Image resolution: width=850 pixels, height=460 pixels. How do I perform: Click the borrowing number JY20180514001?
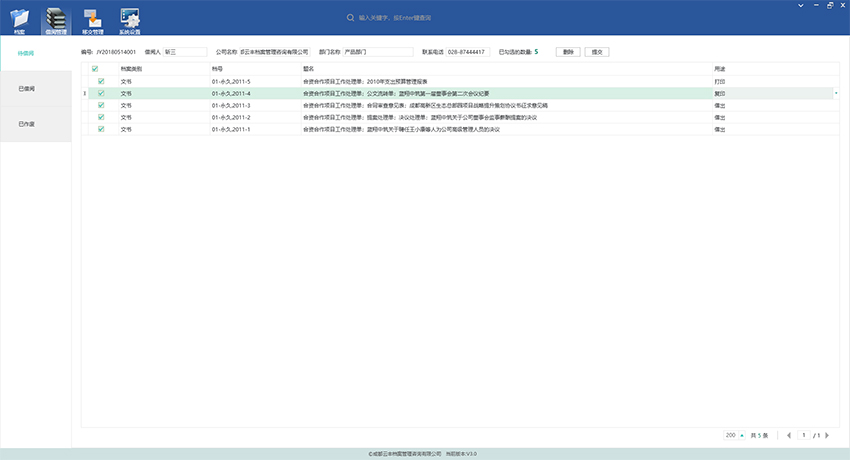coord(116,52)
